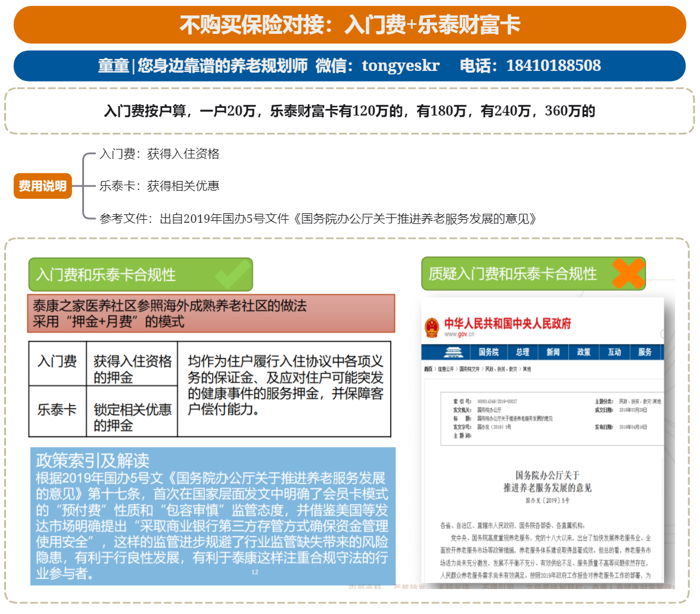Screen dimensions: 700x614
Task: Click the 信息公开 breadcrumb link
Action: click(446, 369)
